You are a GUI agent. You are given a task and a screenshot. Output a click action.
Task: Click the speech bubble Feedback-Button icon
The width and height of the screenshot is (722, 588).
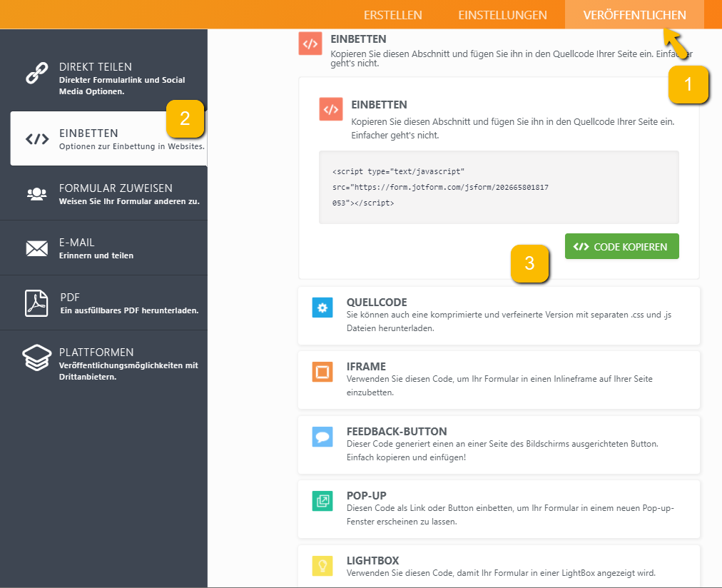point(322,437)
